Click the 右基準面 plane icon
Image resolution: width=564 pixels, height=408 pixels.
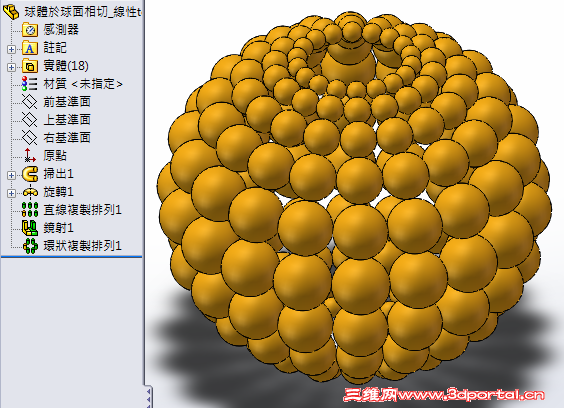click(x=29, y=138)
